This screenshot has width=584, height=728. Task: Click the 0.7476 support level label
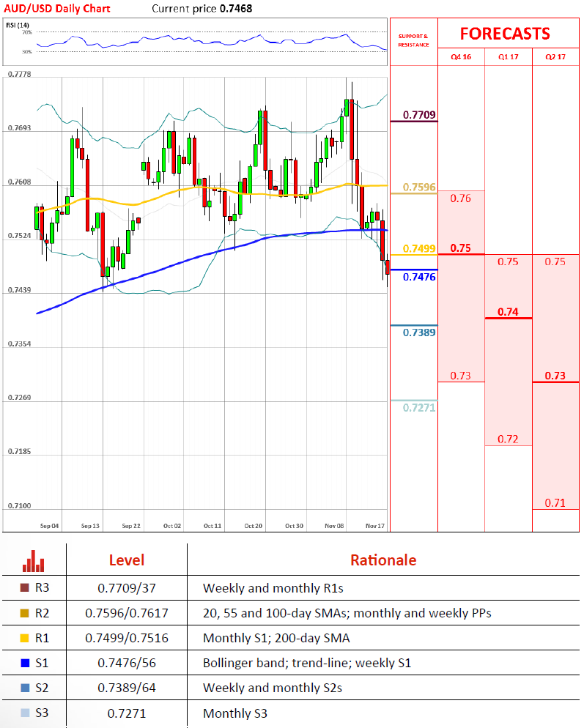coord(419,277)
